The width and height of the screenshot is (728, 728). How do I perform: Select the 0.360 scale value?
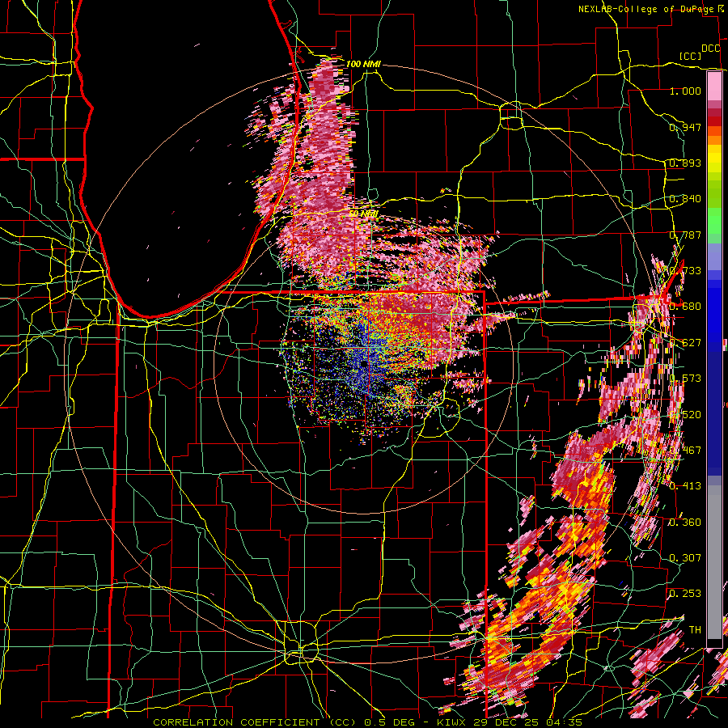[x=685, y=522]
